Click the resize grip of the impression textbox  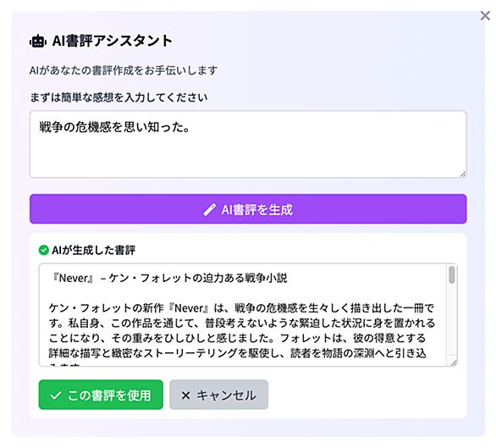pos(463,174)
